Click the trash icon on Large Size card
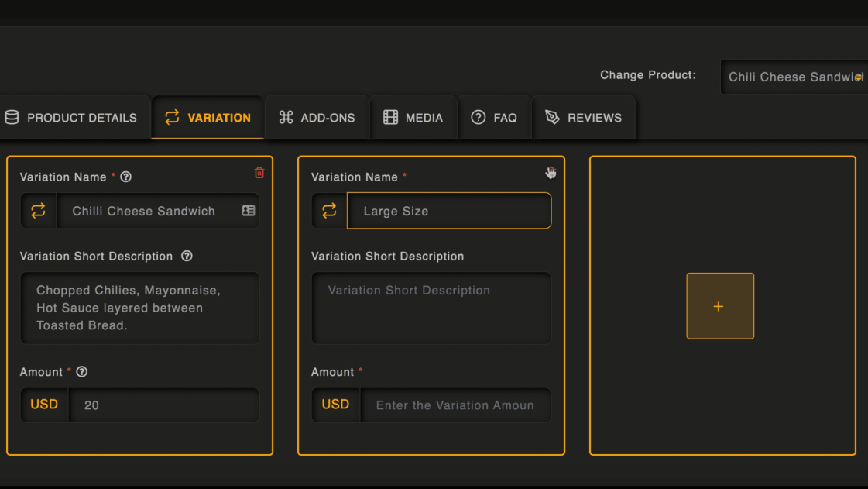 click(x=551, y=173)
